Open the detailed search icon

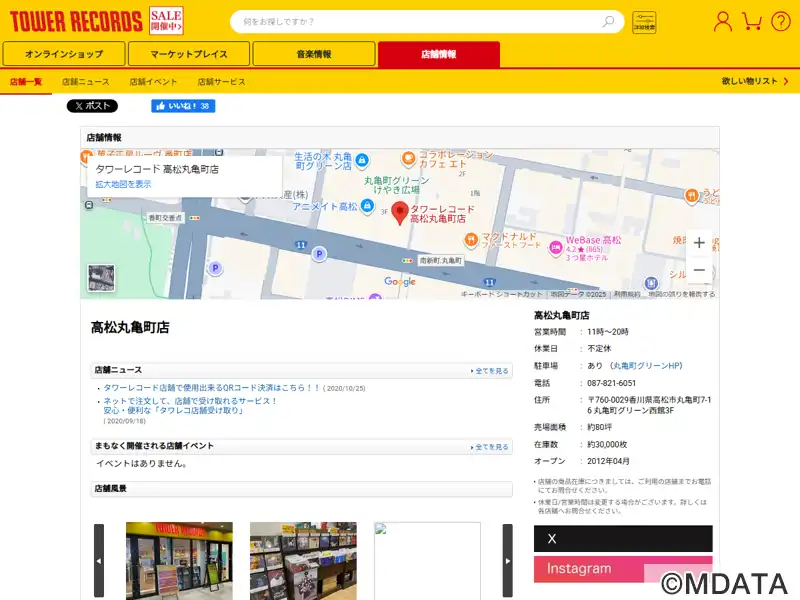[644, 22]
